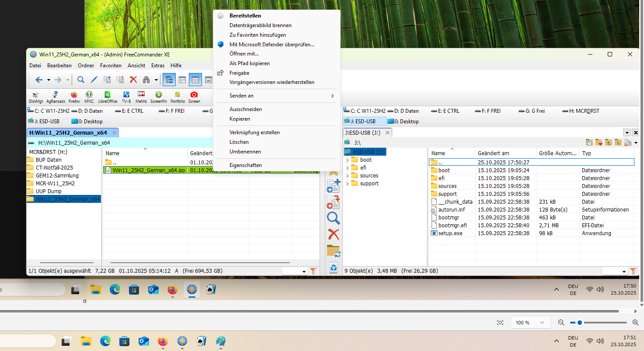644x351 pixels.
Task: Click the large red X in the middle splitter bar
Action: tap(334, 235)
